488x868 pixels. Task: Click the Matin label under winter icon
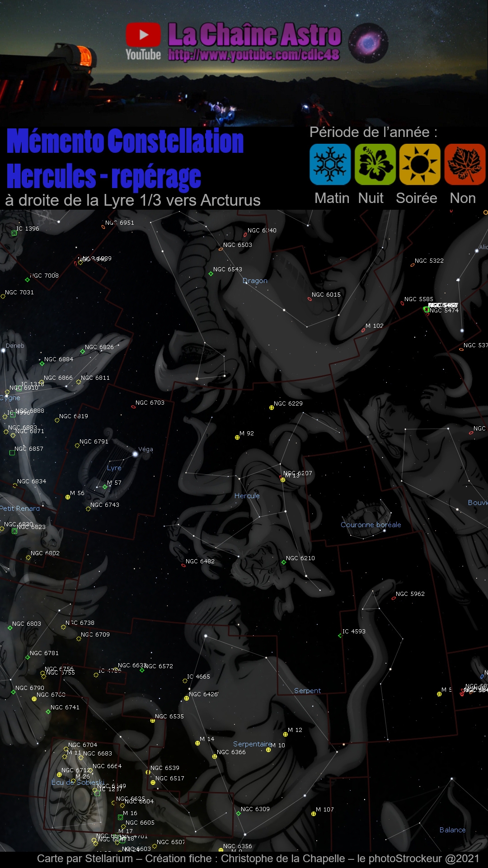click(332, 198)
